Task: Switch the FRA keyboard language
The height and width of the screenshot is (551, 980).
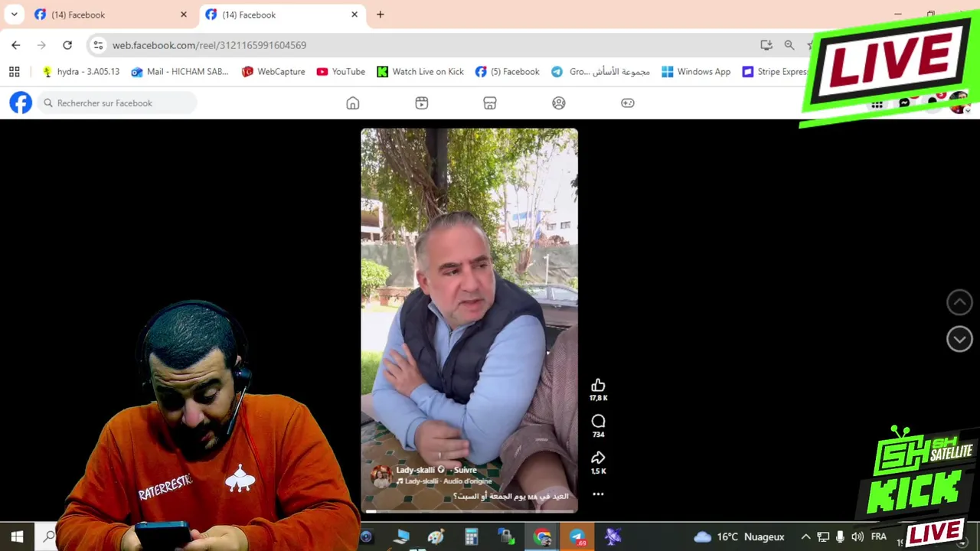Action: [878, 536]
